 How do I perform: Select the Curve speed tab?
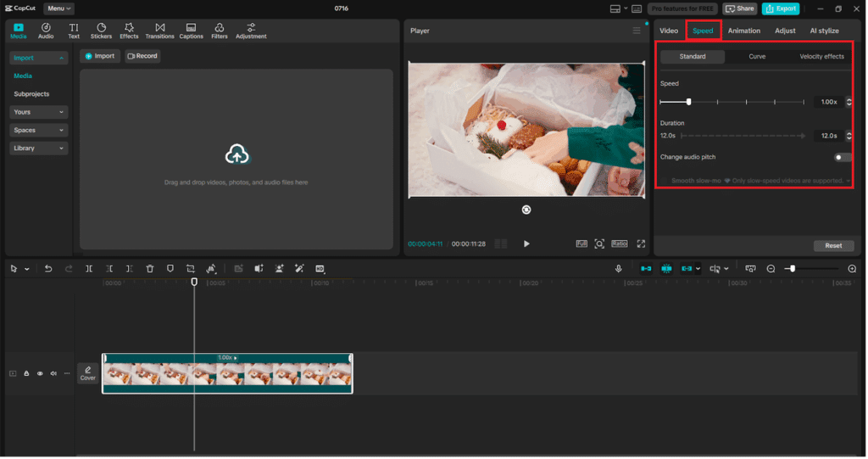[757, 57]
